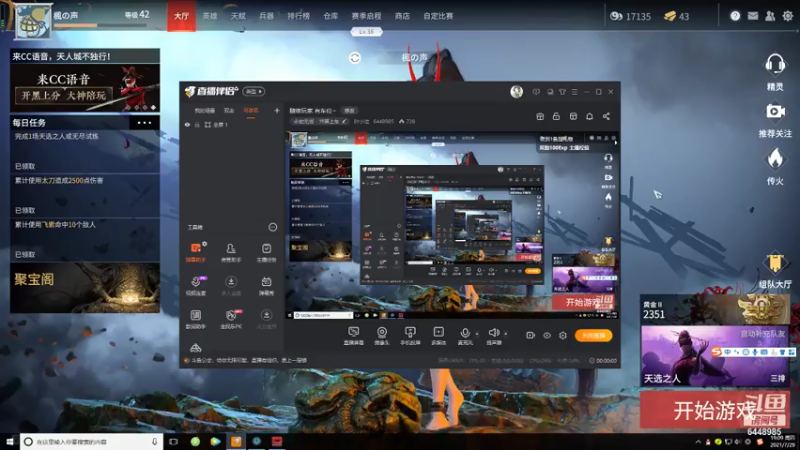Click the 推荐关注 camera icon
Screen dimensions: 800x450
(775, 111)
